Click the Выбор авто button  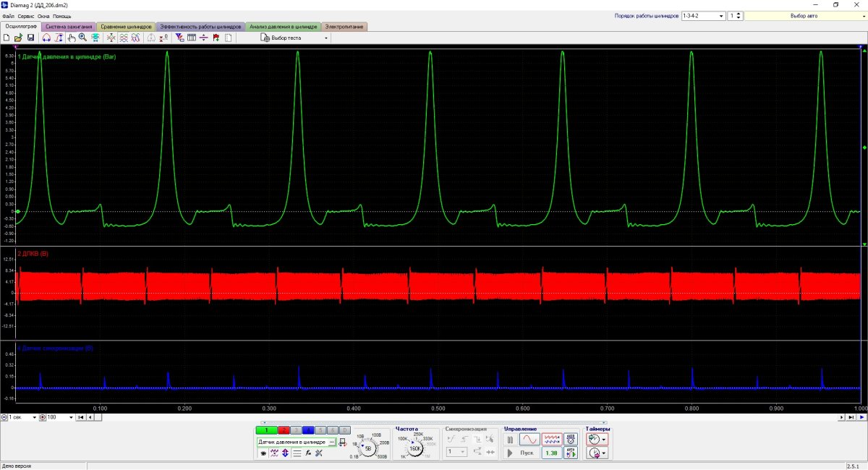803,15
